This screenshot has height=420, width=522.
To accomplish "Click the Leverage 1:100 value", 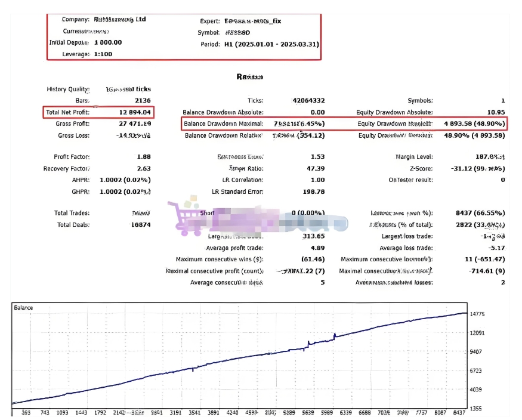I will coord(103,54).
